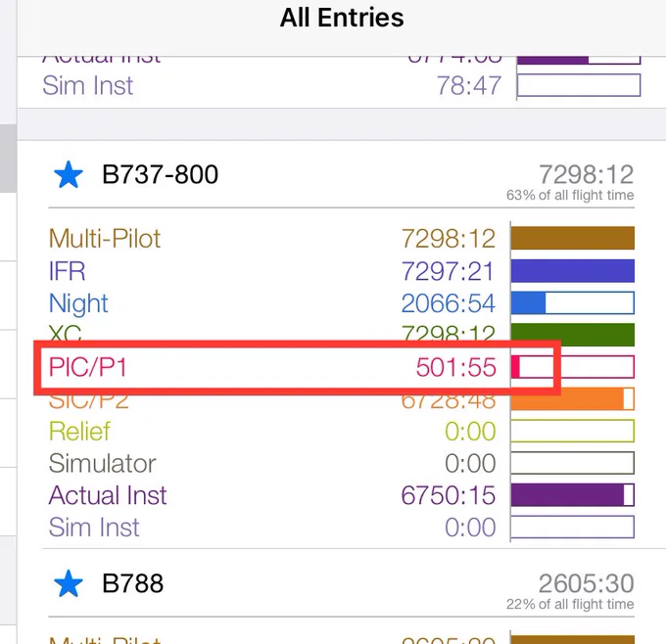The height and width of the screenshot is (644, 666).
Task: Click the Simulator row label
Action: coord(103,463)
